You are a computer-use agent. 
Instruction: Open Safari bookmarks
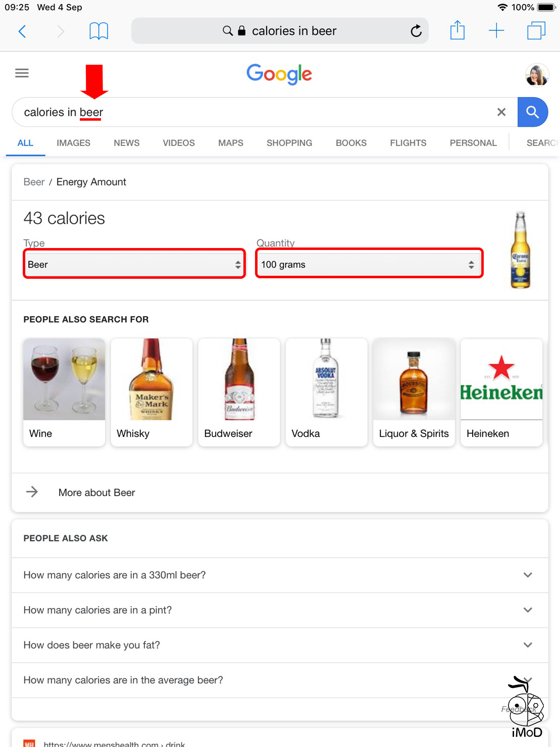99,31
